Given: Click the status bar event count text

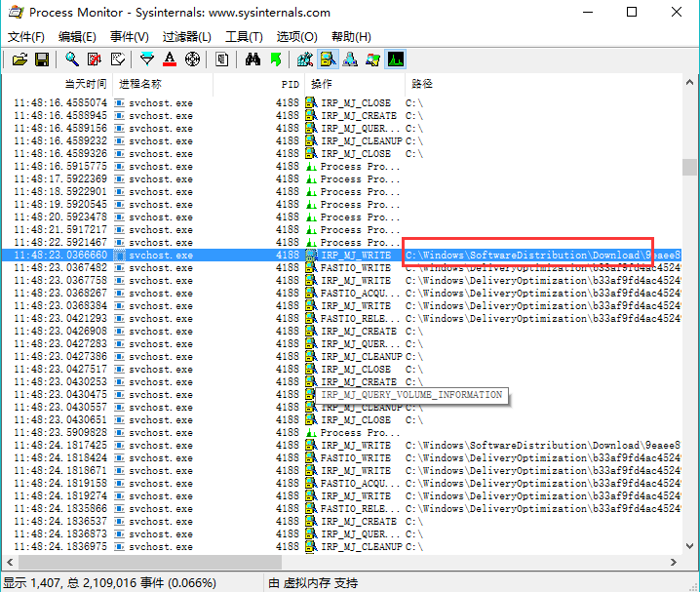Looking at the screenshot, I should (110, 582).
